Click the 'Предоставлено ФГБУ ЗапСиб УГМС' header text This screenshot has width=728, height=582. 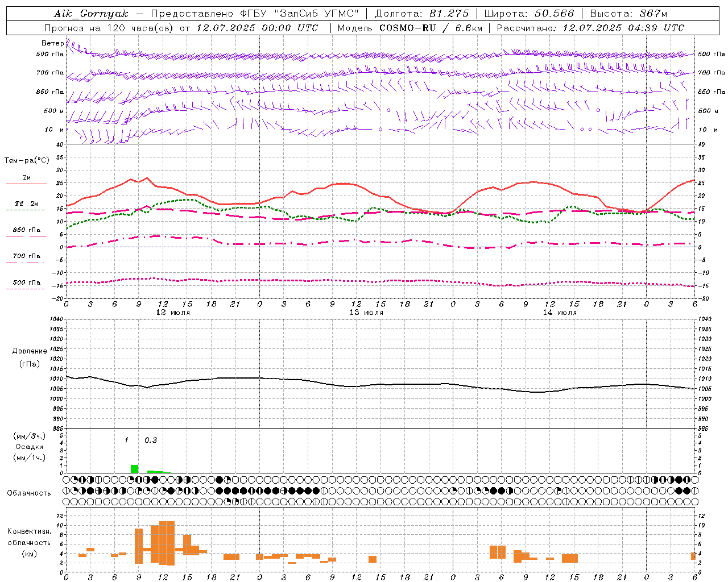(x=255, y=14)
